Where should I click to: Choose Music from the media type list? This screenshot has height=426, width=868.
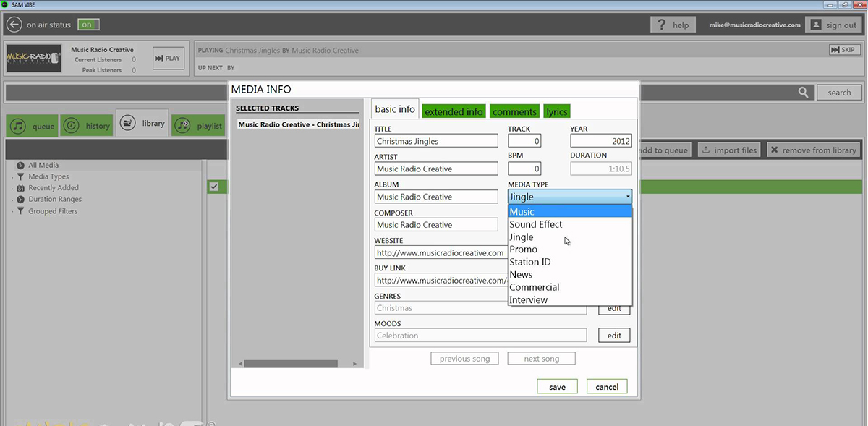point(570,211)
